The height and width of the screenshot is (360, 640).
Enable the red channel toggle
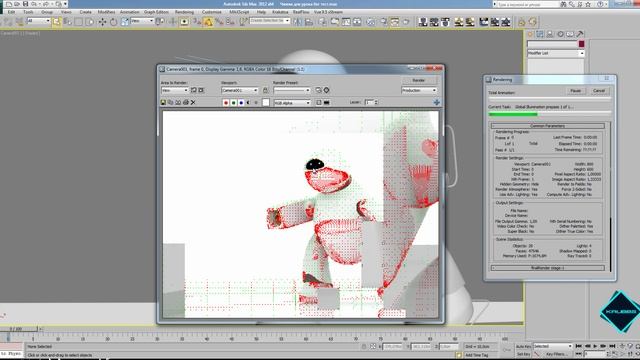(226, 103)
